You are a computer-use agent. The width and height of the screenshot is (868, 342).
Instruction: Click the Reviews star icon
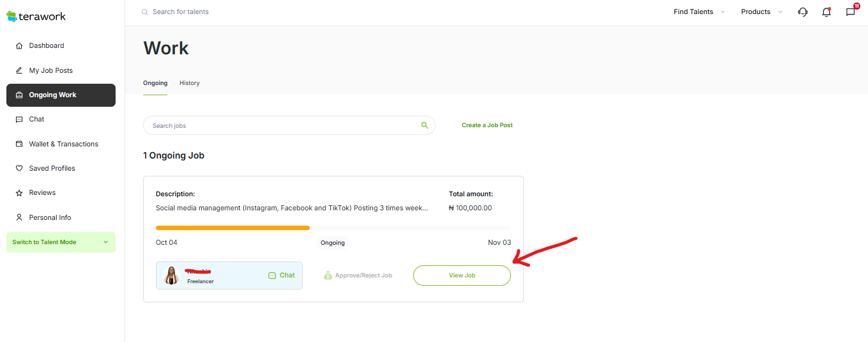(19, 193)
